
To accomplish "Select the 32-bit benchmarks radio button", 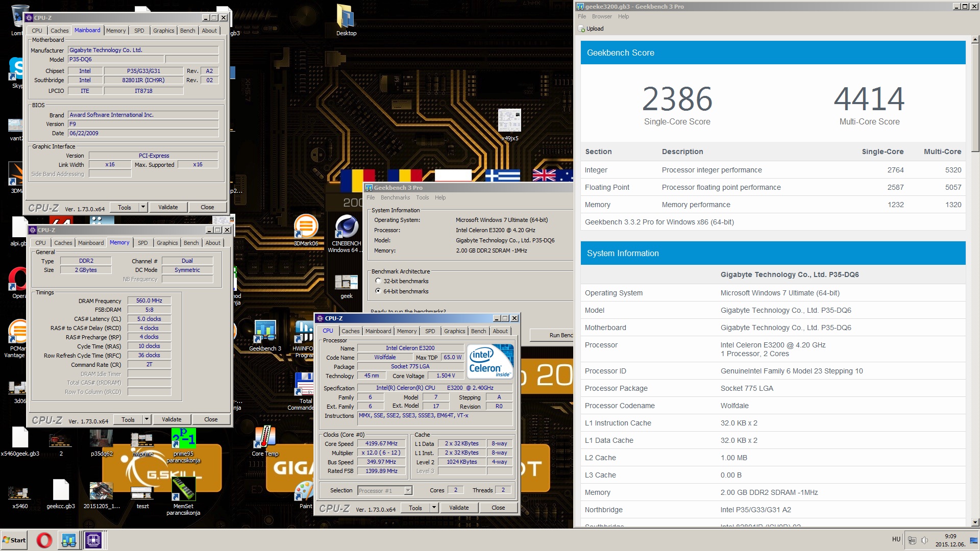I will coord(378,281).
